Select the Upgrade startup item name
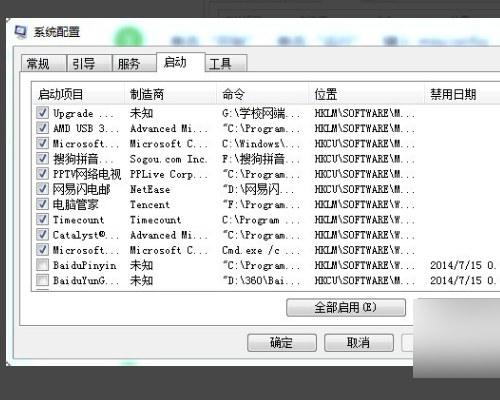The height and width of the screenshot is (400, 500). click(x=83, y=113)
